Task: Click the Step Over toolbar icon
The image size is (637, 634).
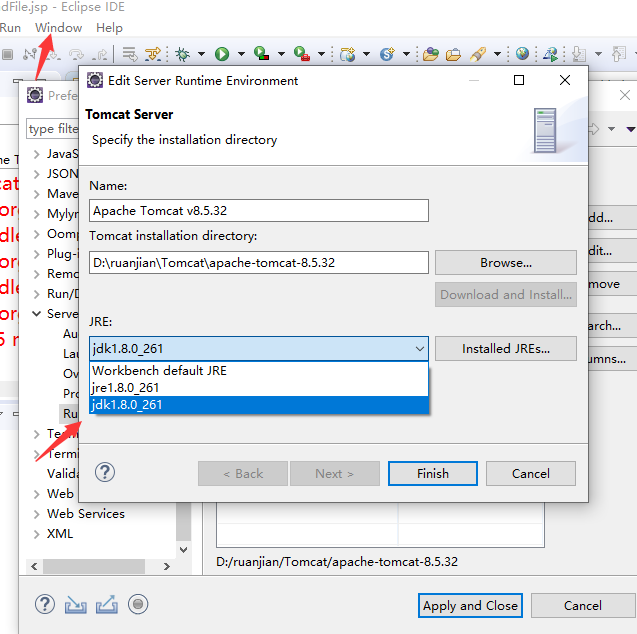Action: [76, 54]
